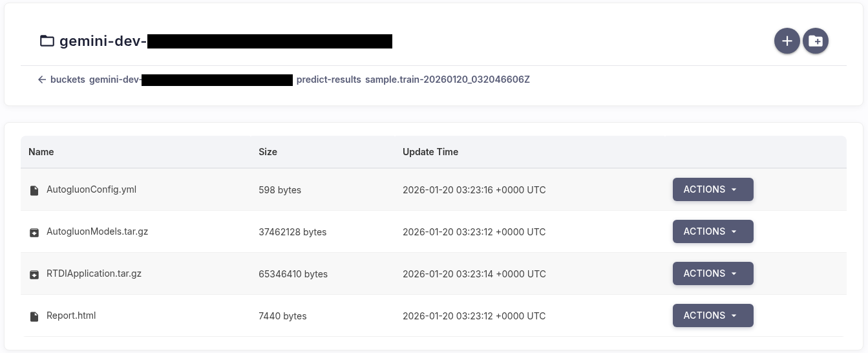Open Actions dropdown for AutogluonConfig.yml

[713, 189]
